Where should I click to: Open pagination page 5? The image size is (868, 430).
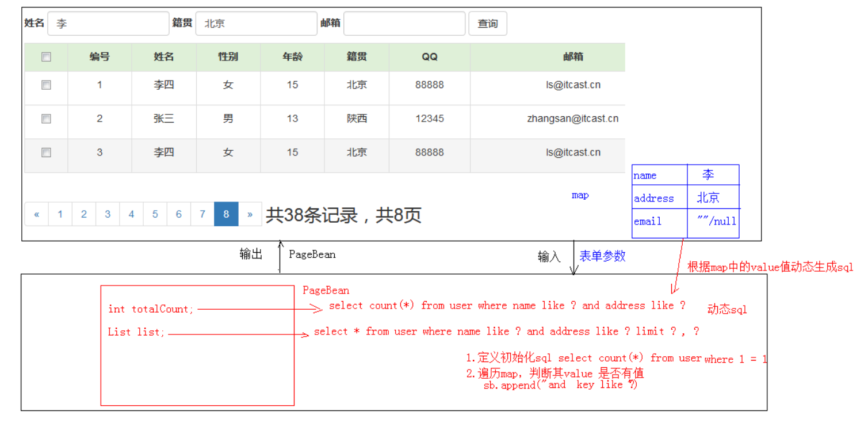pyautogui.click(x=155, y=214)
